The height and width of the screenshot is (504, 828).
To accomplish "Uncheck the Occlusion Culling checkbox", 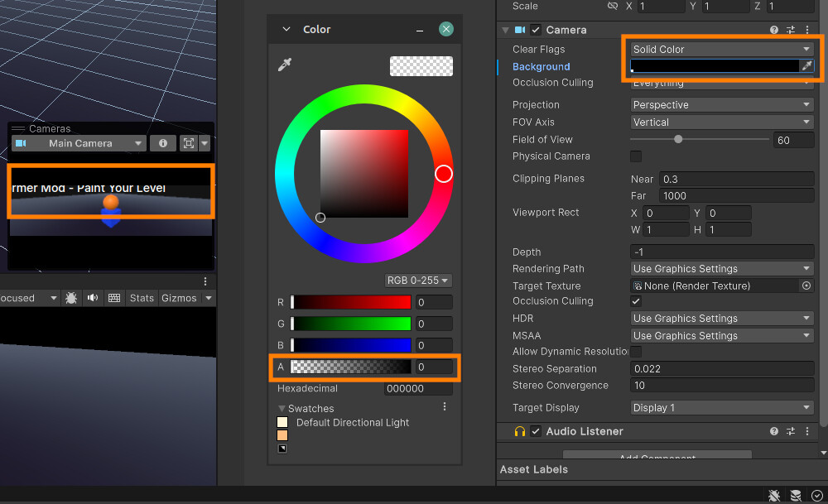I will [x=636, y=301].
